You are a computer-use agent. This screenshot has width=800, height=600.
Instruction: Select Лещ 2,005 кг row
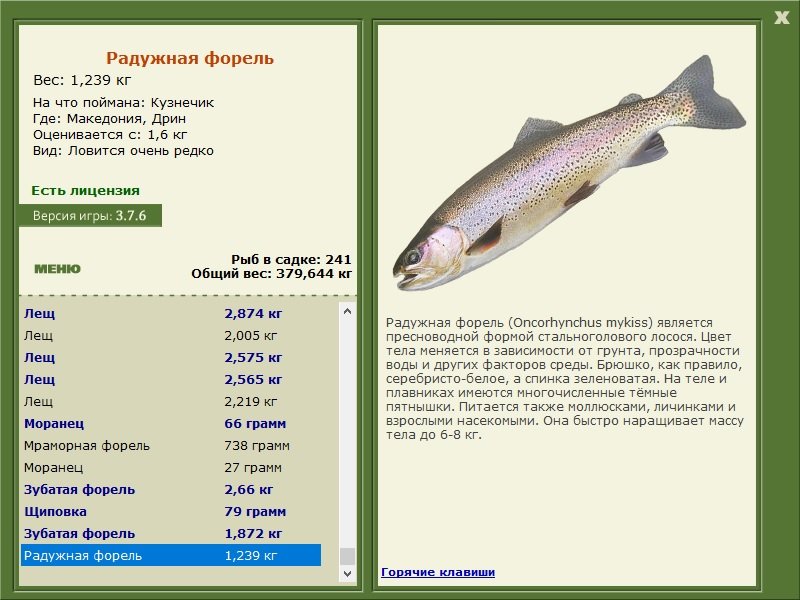tap(171, 336)
